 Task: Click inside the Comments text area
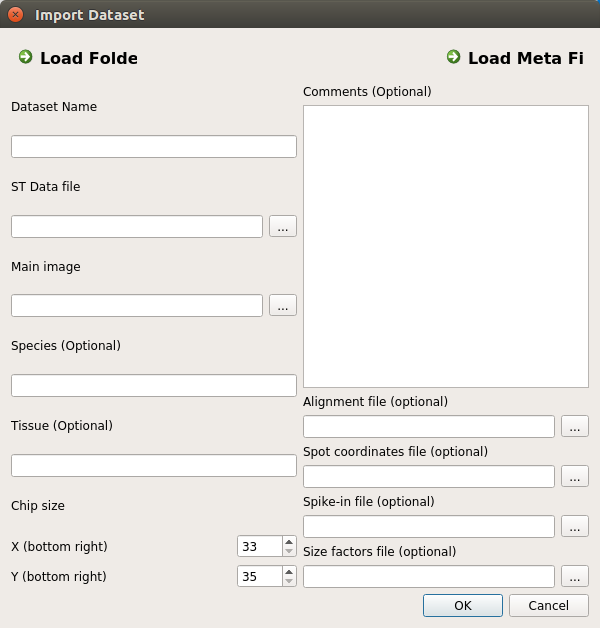pyautogui.click(x=446, y=246)
